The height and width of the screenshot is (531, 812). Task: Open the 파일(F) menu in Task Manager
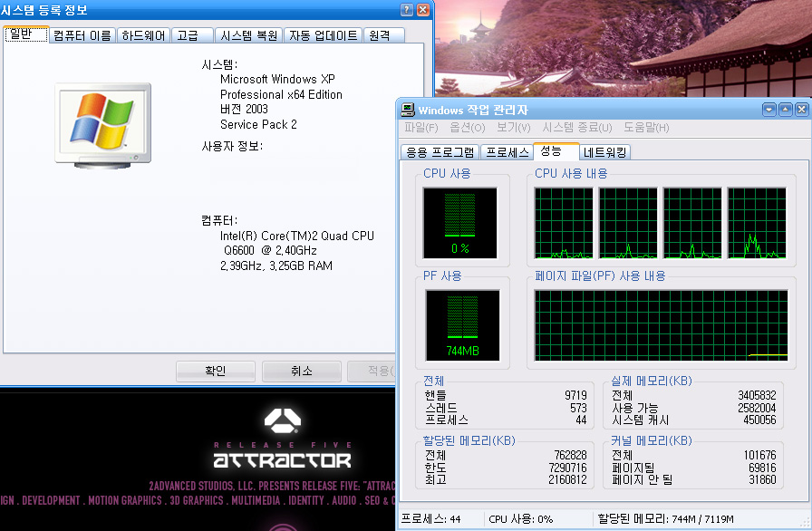click(x=421, y=128)
